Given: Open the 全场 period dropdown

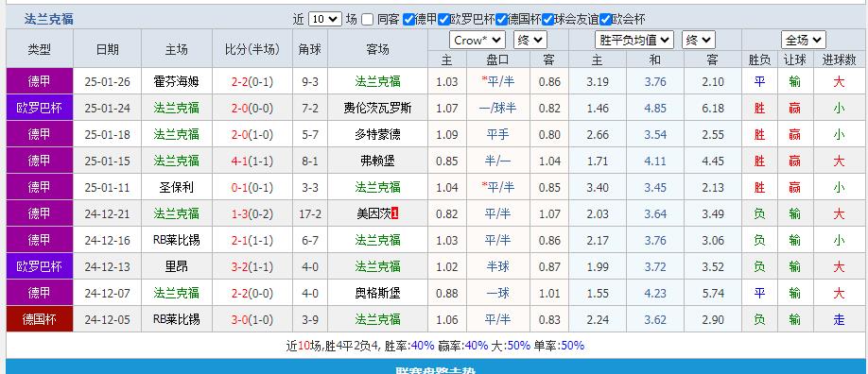Looking at the screenshot, I should click(x=804, y=40).
